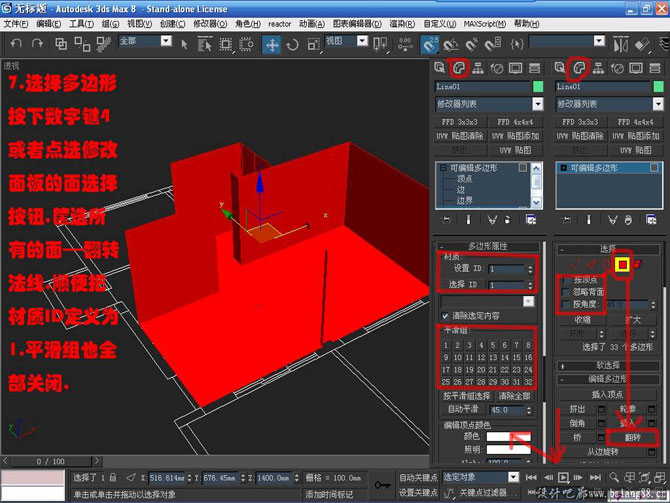This screenshot has width=670, height=503.
Task: Open named selection sets dropdown
Action: (599, 41)
